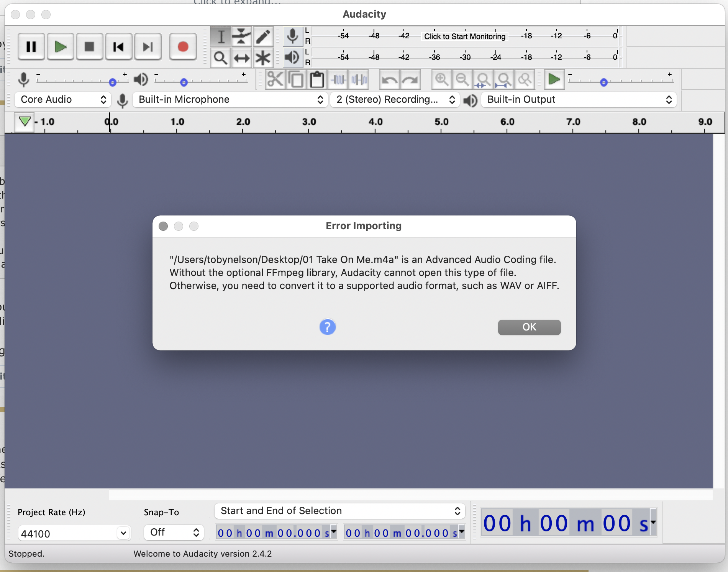The height and width of the screenshot is (572, 728).
Task: Open the 2 (Stereo) Recording channels dropdown
Action: 395,100
